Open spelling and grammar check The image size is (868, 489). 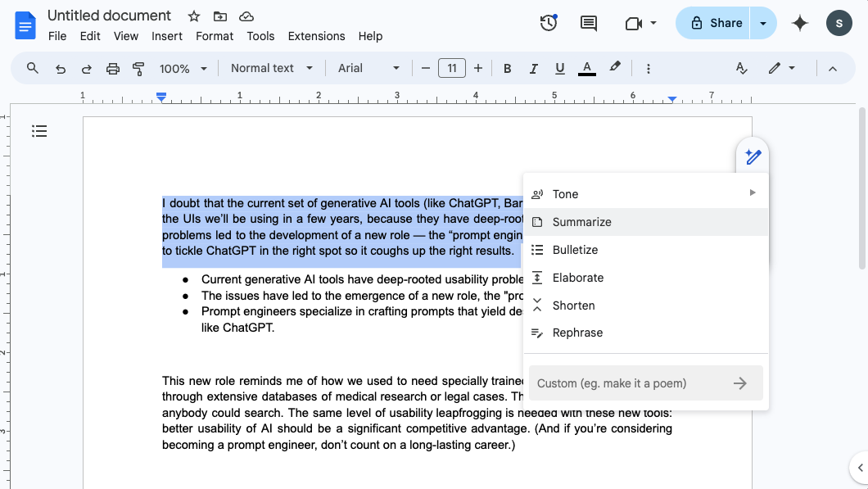741,68
